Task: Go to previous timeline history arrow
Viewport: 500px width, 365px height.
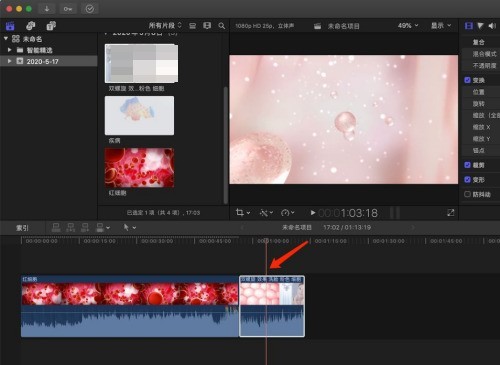Action: point(242,228)
